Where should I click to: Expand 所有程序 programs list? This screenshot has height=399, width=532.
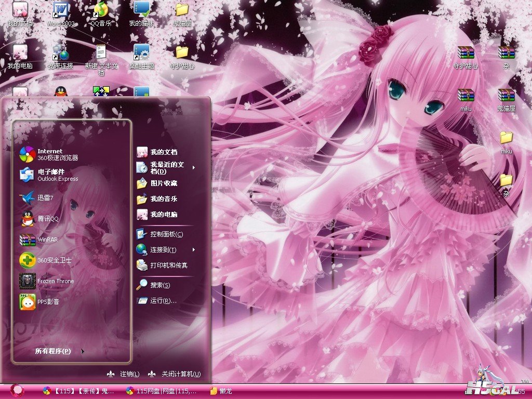tap(57, 351)
